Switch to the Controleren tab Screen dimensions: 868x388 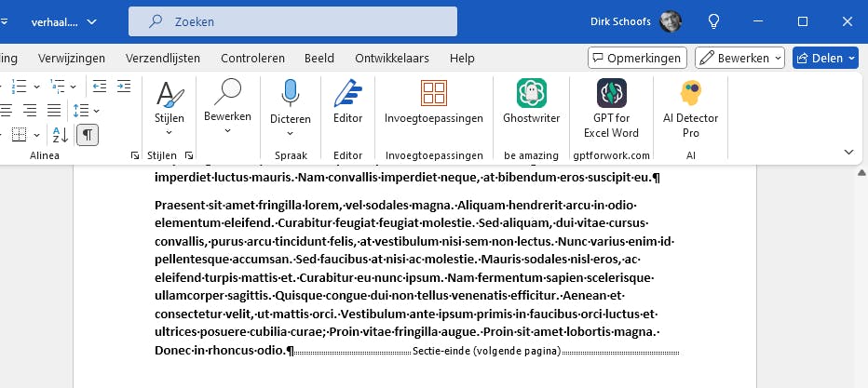click(252, 58)
